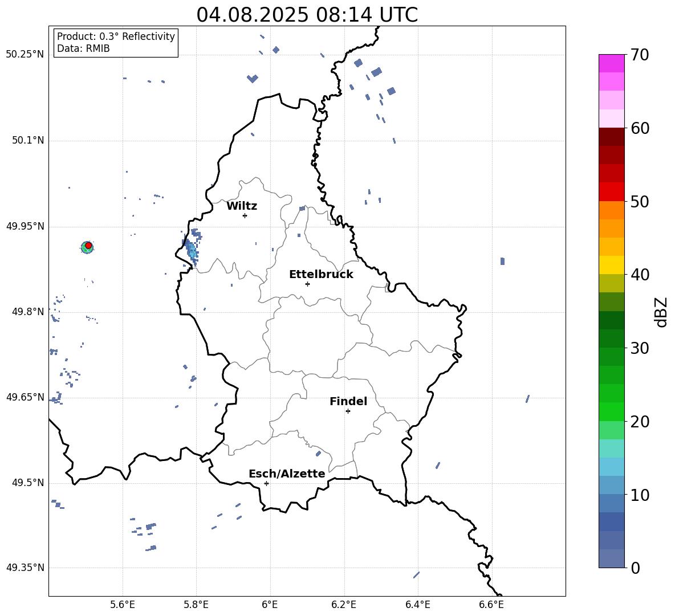Click the 'Data: RMIB' legend line
This screenshot has height=616, width=675.
[83, 48]
